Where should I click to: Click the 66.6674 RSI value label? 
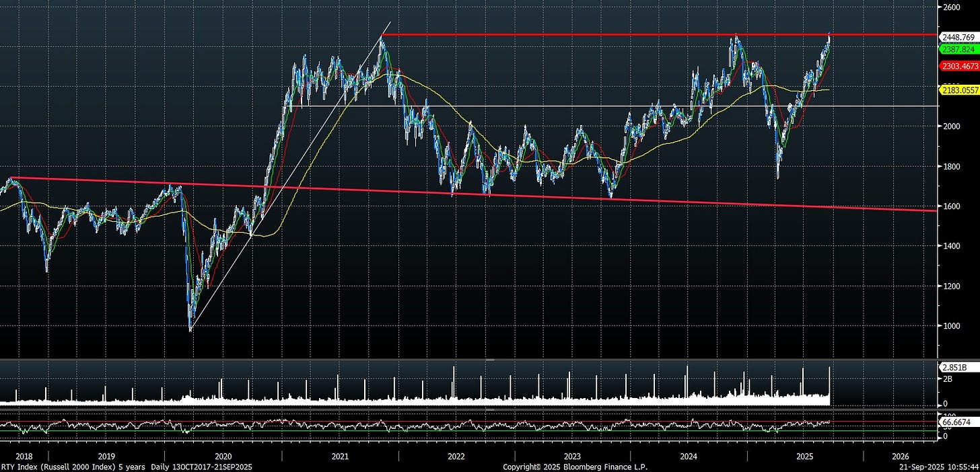click(x=958, y=421)
